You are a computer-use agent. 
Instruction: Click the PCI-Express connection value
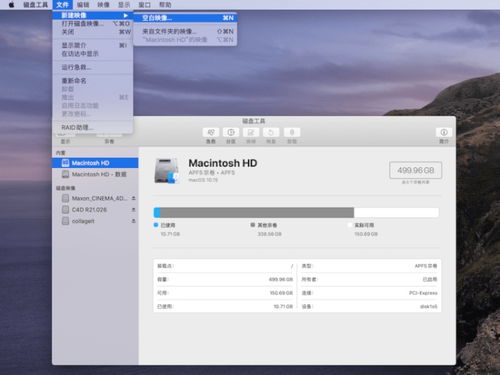click(x=423, y=293)
